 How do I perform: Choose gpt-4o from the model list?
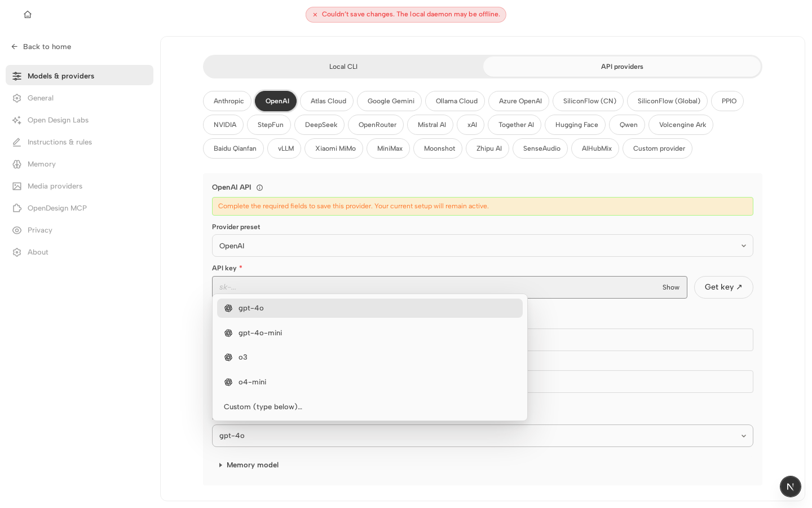point(370,308)
